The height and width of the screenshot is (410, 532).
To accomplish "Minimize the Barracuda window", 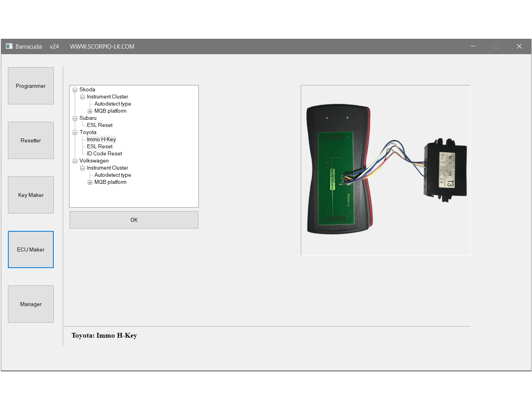I will [x=473, y=46].
